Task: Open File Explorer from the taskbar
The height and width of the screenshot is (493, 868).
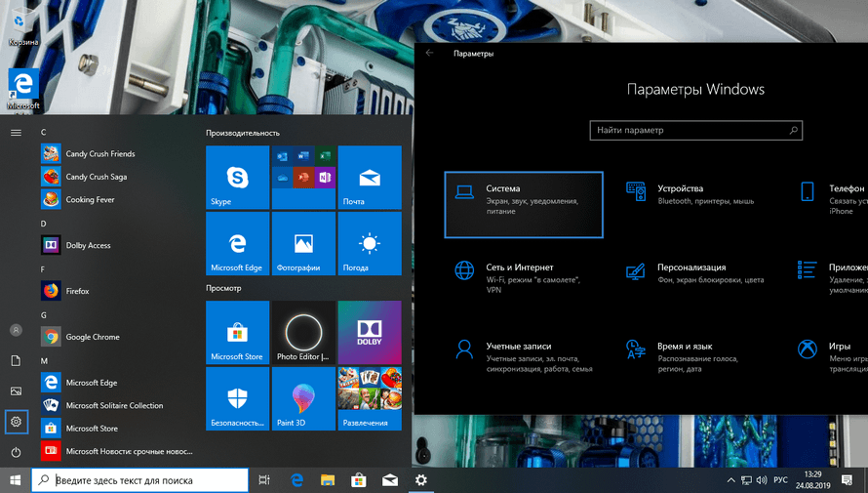Action: (x=328, y=480)
